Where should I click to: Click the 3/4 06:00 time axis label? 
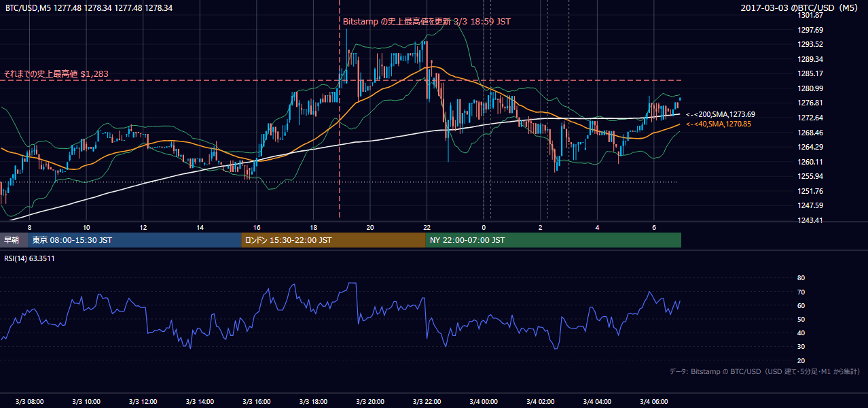tap(655, 402)
